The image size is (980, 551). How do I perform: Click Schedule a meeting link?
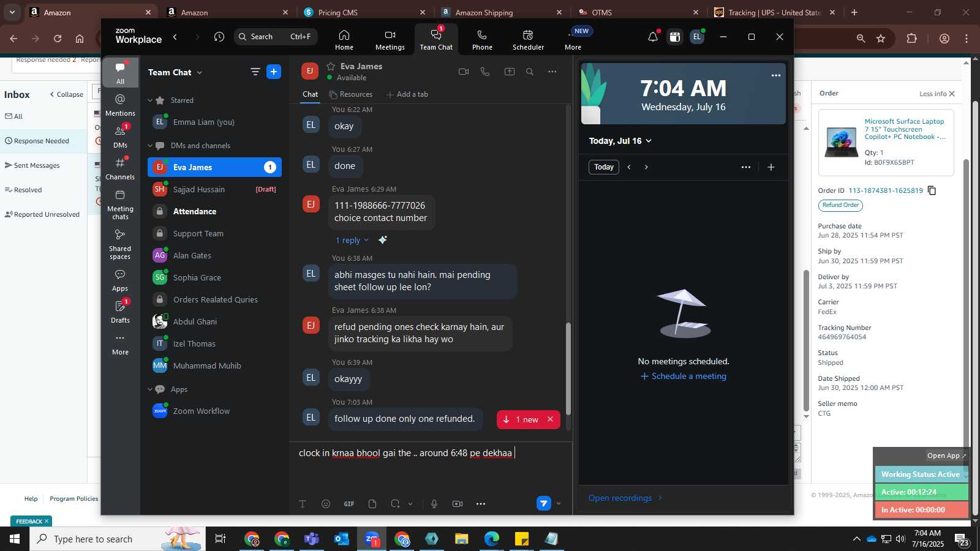click(684, 377)
